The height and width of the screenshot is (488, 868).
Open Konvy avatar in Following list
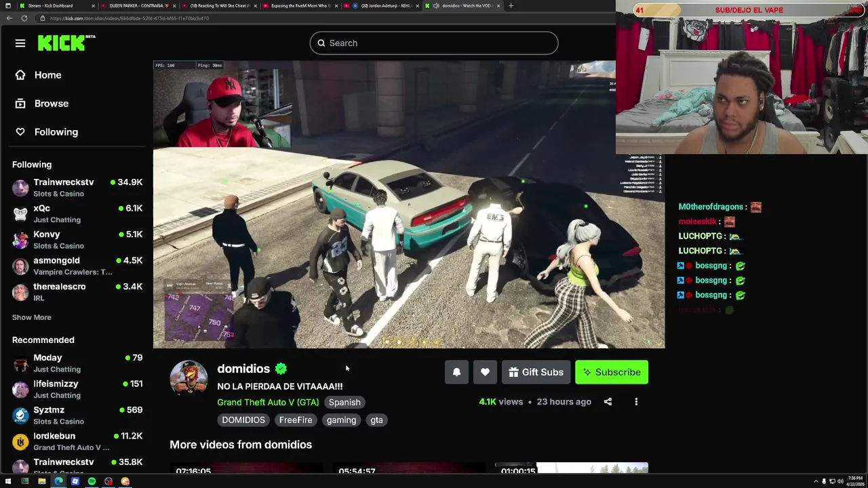(x=20, y=240)
